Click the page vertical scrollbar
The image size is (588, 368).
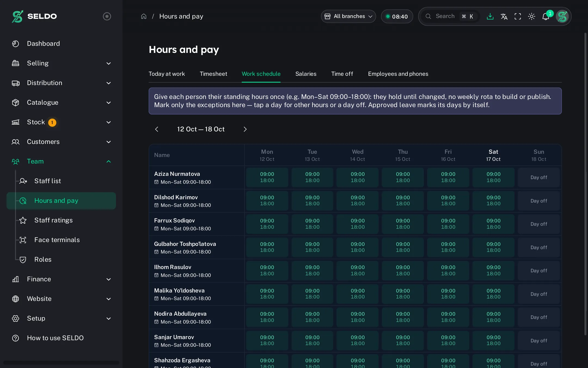585,184
